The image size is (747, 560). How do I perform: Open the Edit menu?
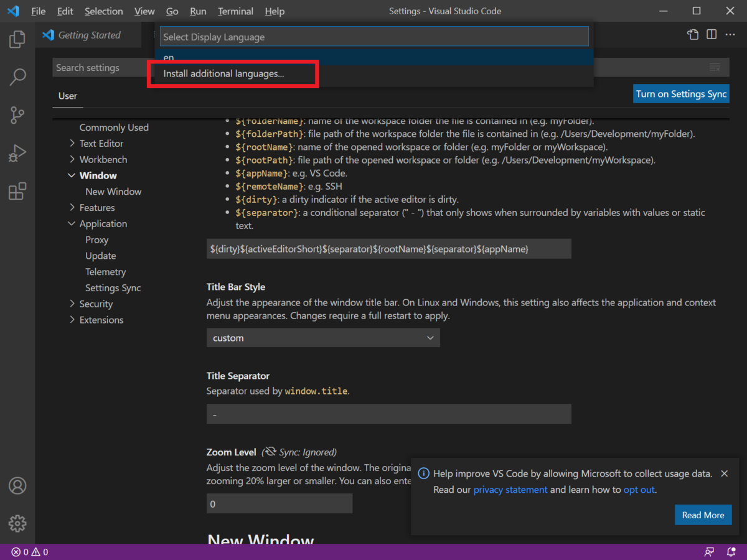(x=65, y=11)
